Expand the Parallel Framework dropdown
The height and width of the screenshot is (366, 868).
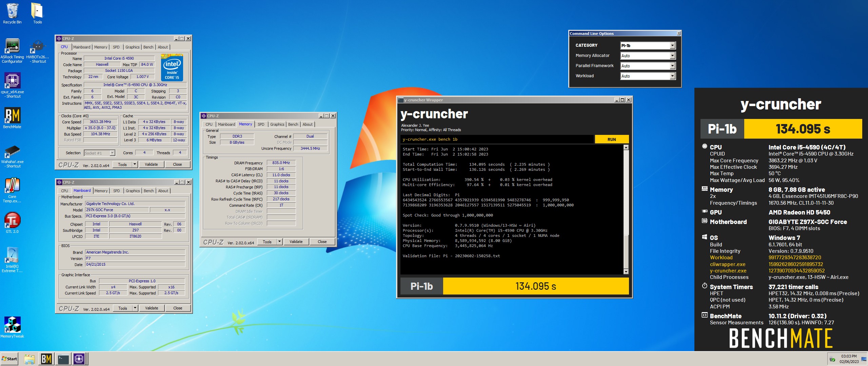coord(672,66)
